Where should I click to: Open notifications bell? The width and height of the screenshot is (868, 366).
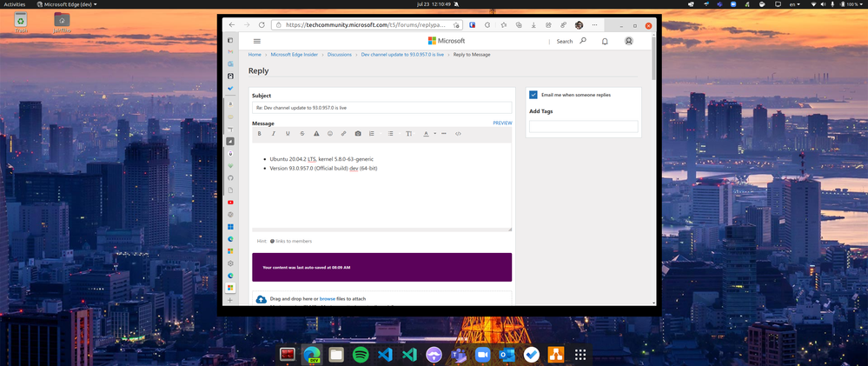(x=605, y=41)
